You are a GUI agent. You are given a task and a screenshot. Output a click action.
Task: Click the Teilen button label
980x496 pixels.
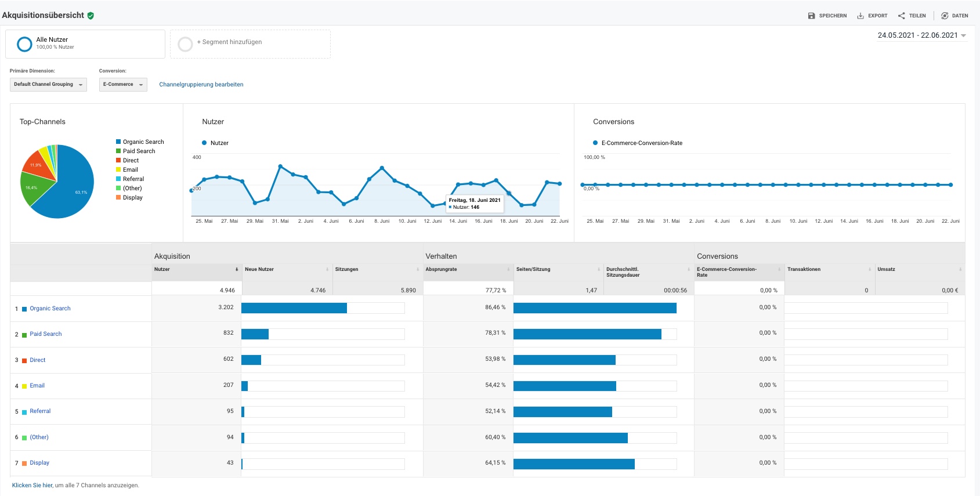pos(917,16)
